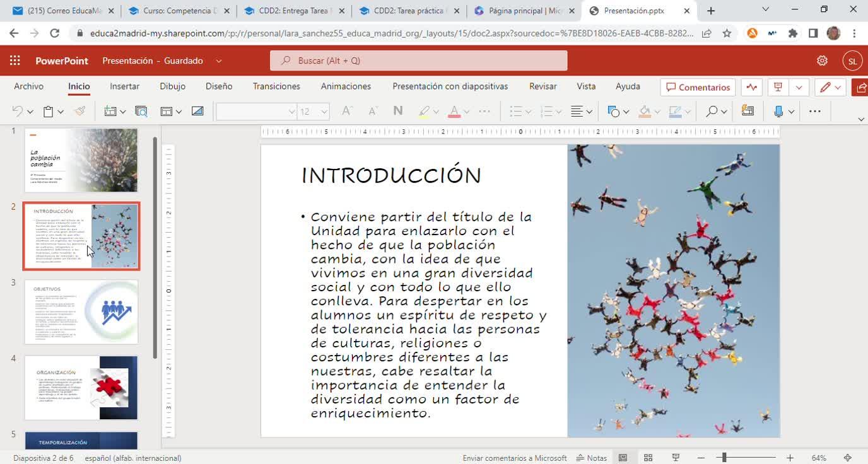Click the Dictate microphone icon

(x=778, y=112)
